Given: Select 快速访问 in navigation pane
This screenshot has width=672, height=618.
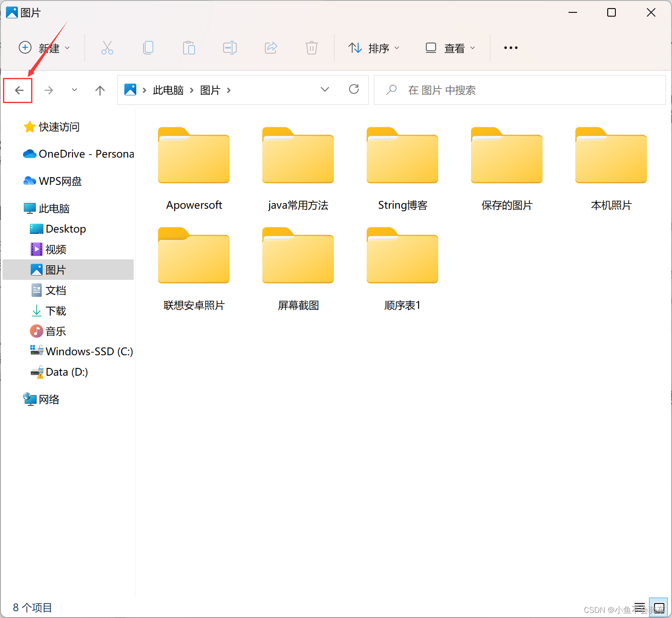Looking at the screenshot, I should (59, 127).
